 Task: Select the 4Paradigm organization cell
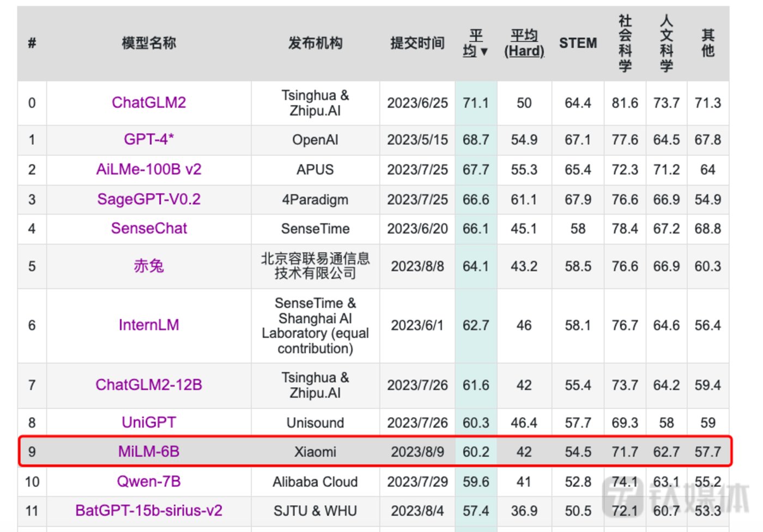(315, 199)
